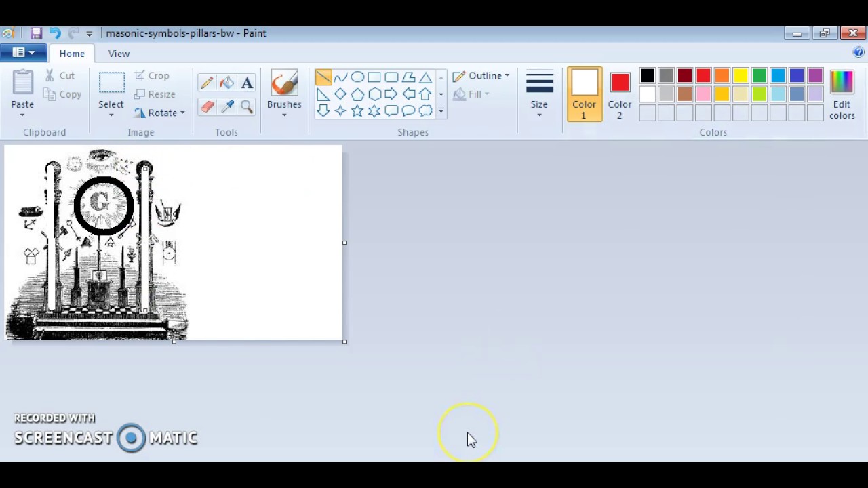Image resolution: width=868 pixels, height=488 pixels.
Task: Open Paint Help
Action: (860, 53)
